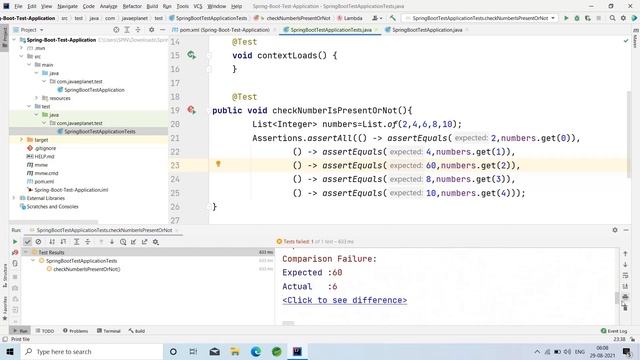The height and width of the screenshot is (360, 640).
Task: Click console output vertical scrollbar
Action: [617, 298]
